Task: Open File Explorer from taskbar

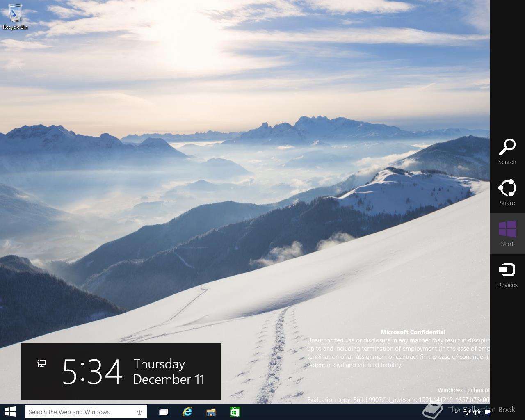Action: tap(211, 412)
